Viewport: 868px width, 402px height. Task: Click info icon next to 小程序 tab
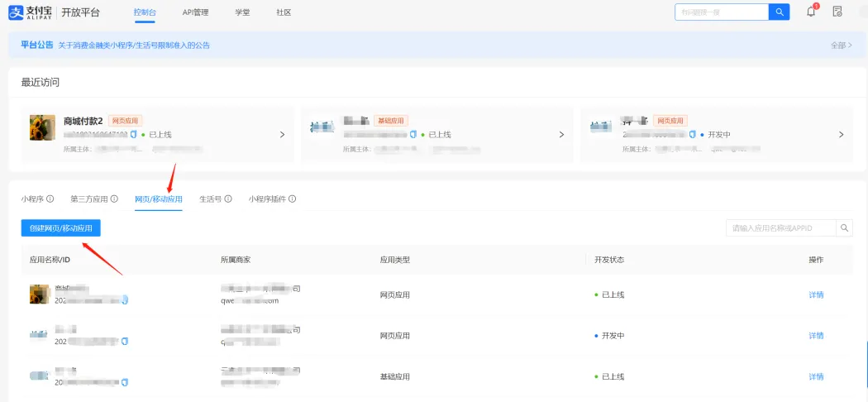coord(50,199)
